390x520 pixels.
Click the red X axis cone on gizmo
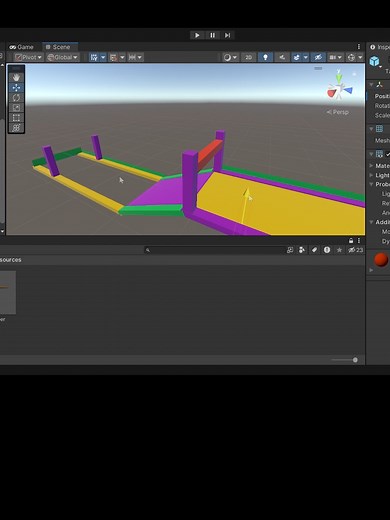(x=332, y=93)
